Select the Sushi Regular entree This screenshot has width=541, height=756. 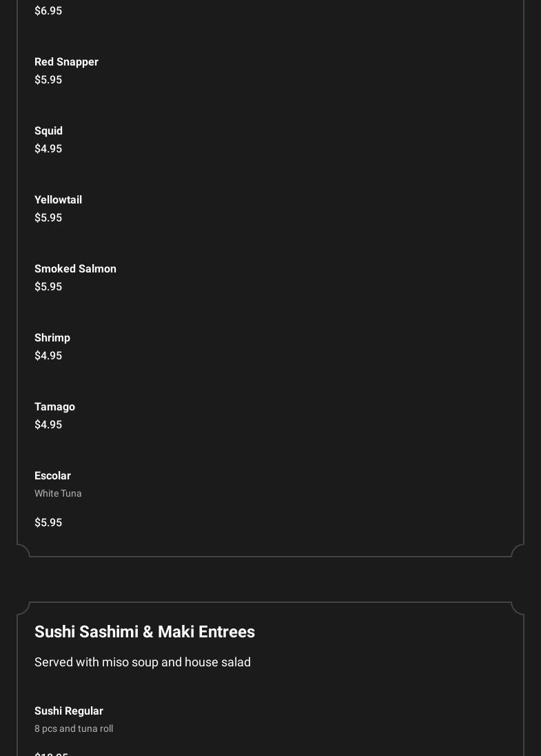tap(69, 711)
